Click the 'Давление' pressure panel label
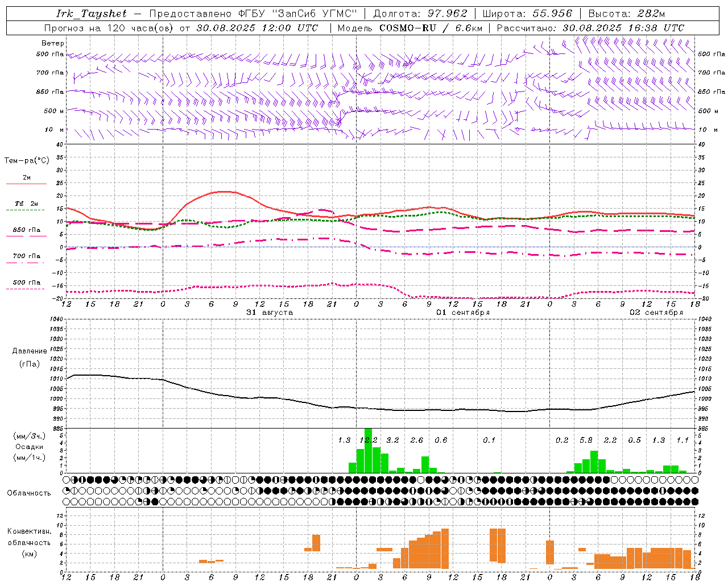Viewport: 728px width, 582px height. (x=30, y=351)
